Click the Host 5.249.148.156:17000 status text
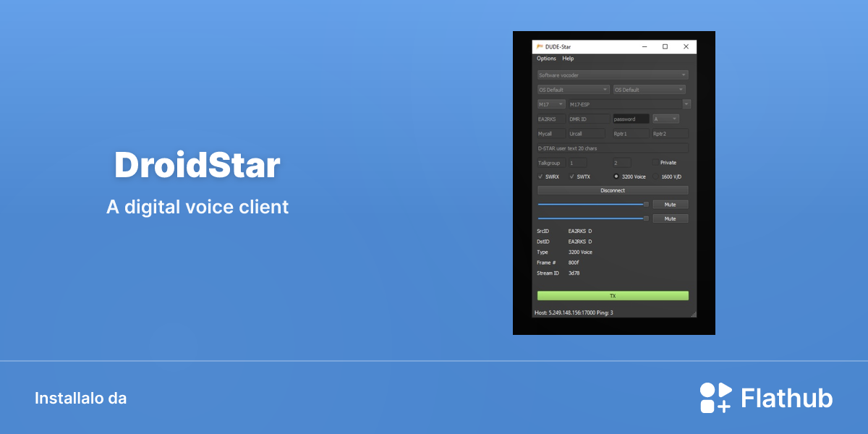The height and width of the screenshot is (434, 868). click(574, 312)
